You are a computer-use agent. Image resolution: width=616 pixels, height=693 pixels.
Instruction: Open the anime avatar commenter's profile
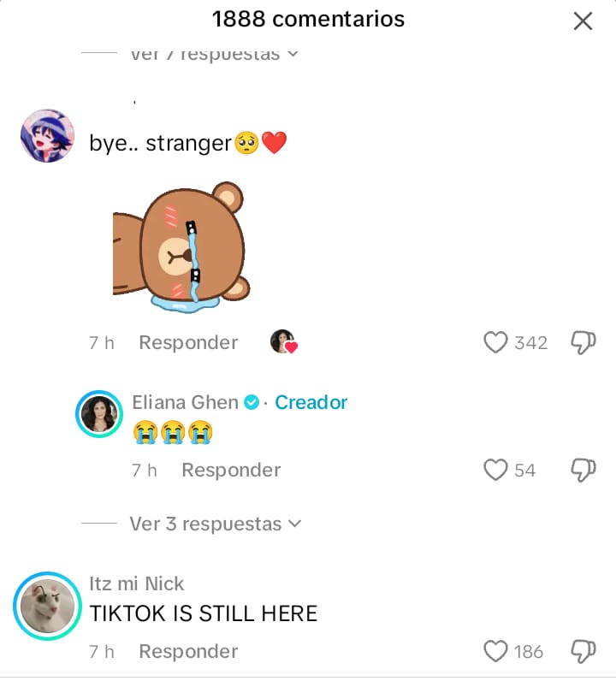click(x=47, y=136)
